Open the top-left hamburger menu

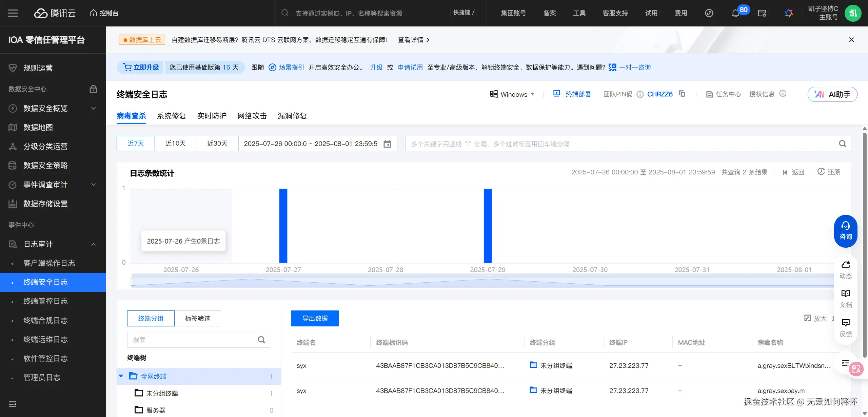[13, 13]
